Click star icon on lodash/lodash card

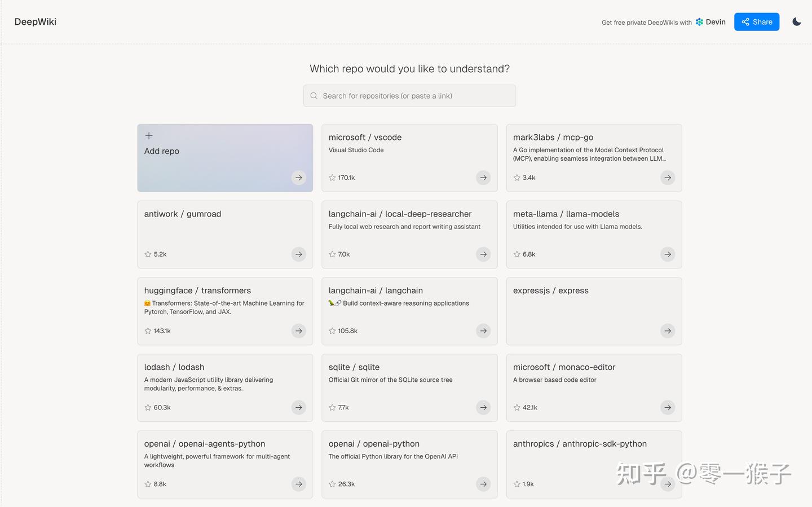(x=148, y=408)
